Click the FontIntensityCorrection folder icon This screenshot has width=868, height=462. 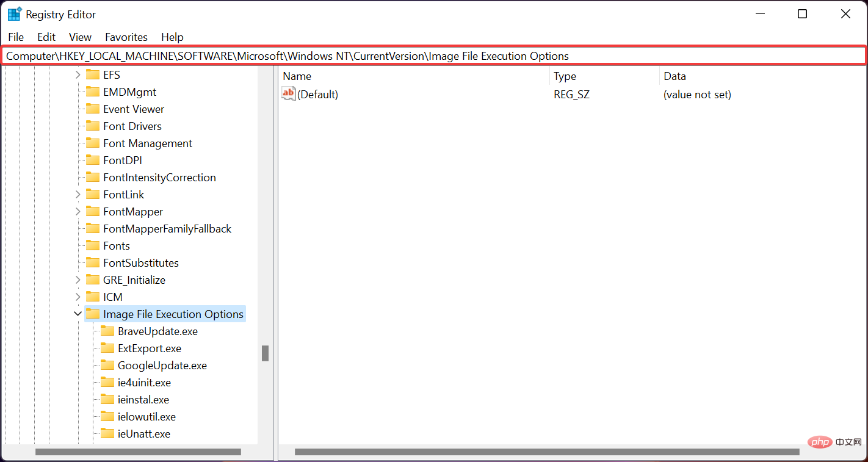pyautogui.click(x=93, y=177)
